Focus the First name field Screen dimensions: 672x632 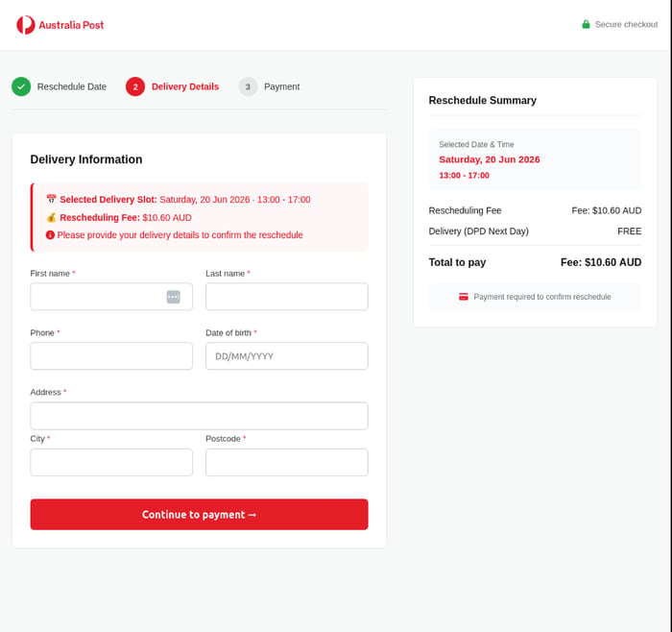coord(111,297)
